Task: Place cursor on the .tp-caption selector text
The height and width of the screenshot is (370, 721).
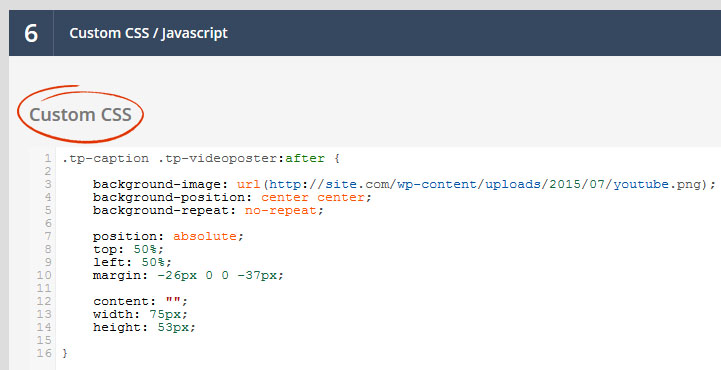Action: pyautogui.click(x=106, y=159)
